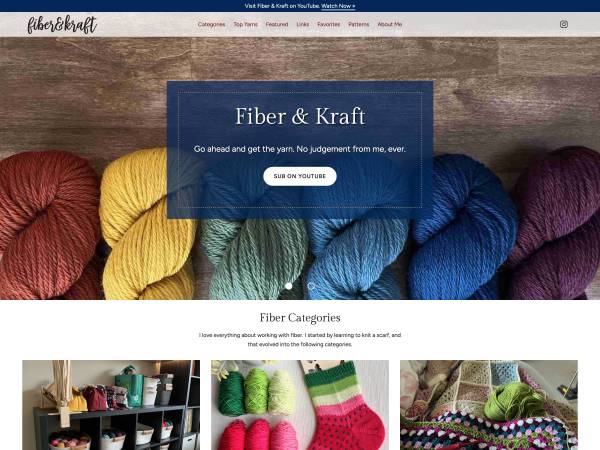Select the second carousel slide dot
Screen dimensions: 600x450
pos(311,286)
